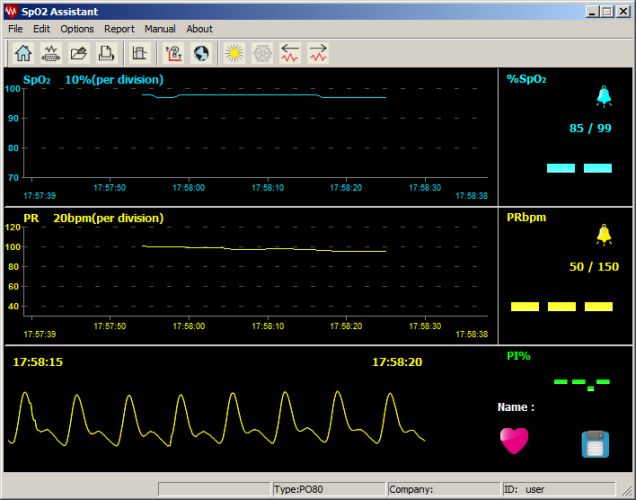Screen dimensions: 636x500
Task: Toggle the yellow PR alarm bell
Action: pos(604,235)
